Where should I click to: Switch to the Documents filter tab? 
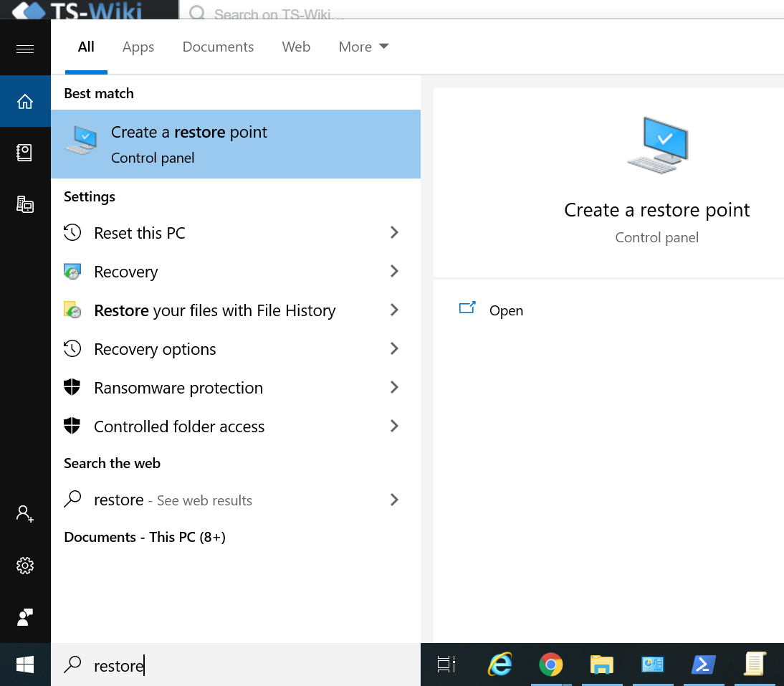pos(218,47)
